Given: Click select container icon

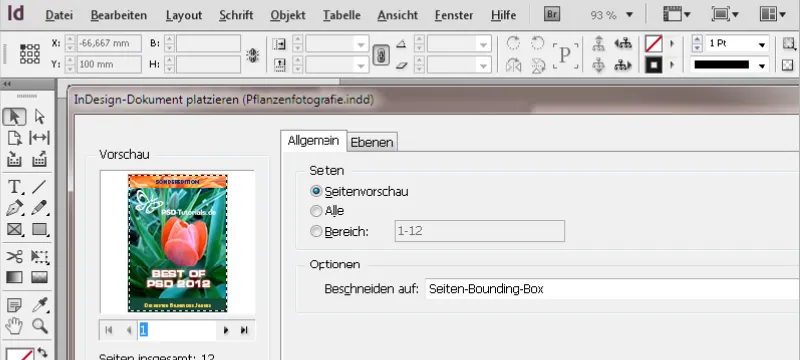Looking at the screenshot, I should tap(598, 44).
